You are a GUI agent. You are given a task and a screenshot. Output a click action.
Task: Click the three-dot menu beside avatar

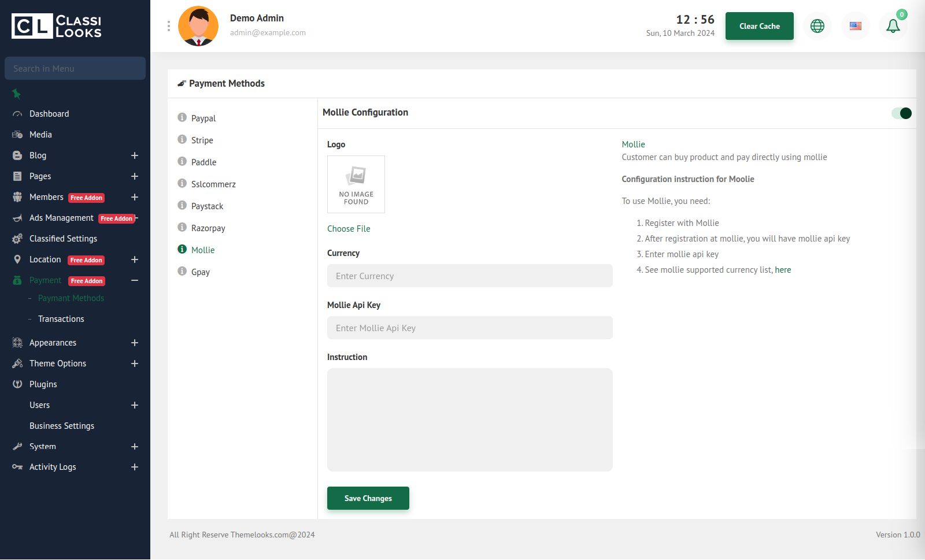[x=169, y=26]
